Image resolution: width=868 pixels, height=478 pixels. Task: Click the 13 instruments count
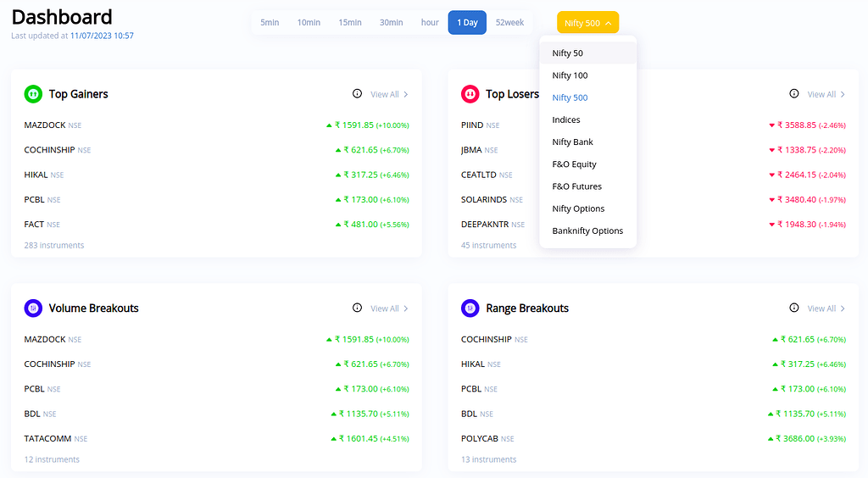(489, 459)
